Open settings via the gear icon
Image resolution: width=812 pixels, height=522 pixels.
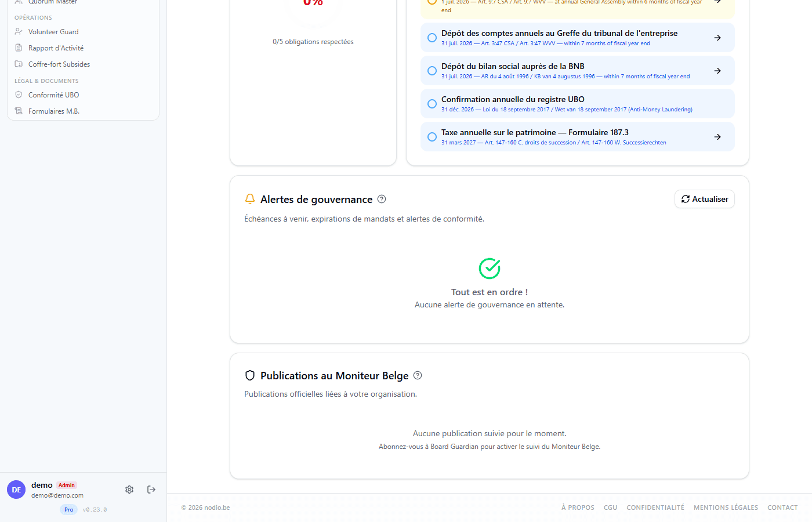[x=129, y=490]
